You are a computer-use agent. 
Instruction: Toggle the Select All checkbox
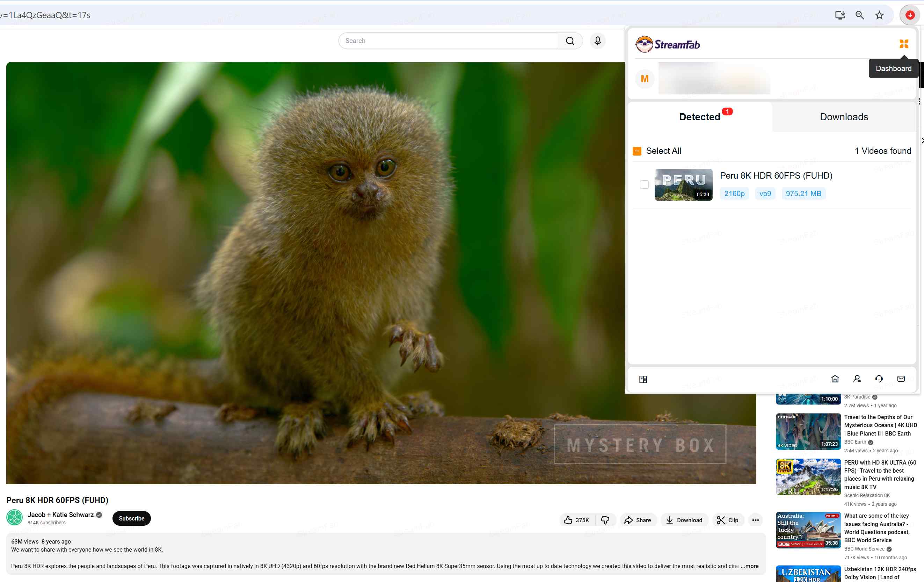point(637,151)
